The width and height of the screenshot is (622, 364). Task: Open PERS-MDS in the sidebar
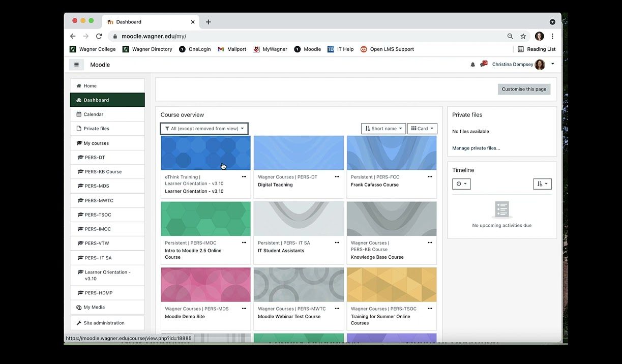pyautogui.click(x=107, y=186)
